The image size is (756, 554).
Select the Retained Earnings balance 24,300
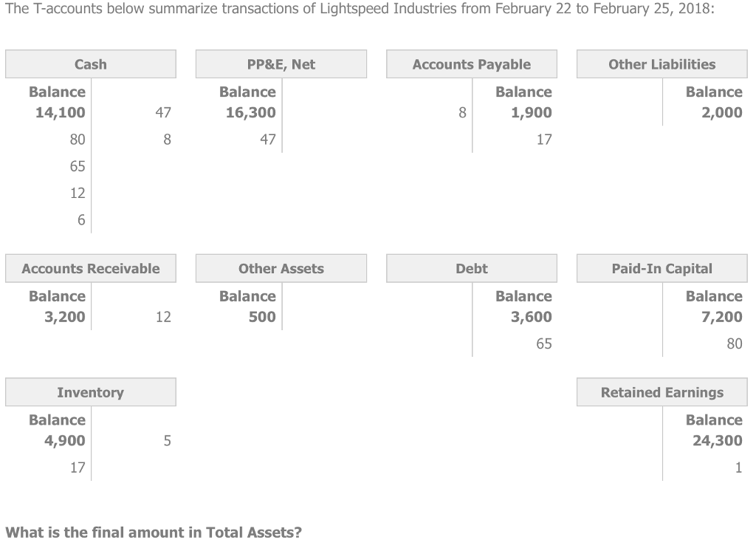tap(718, 440)
